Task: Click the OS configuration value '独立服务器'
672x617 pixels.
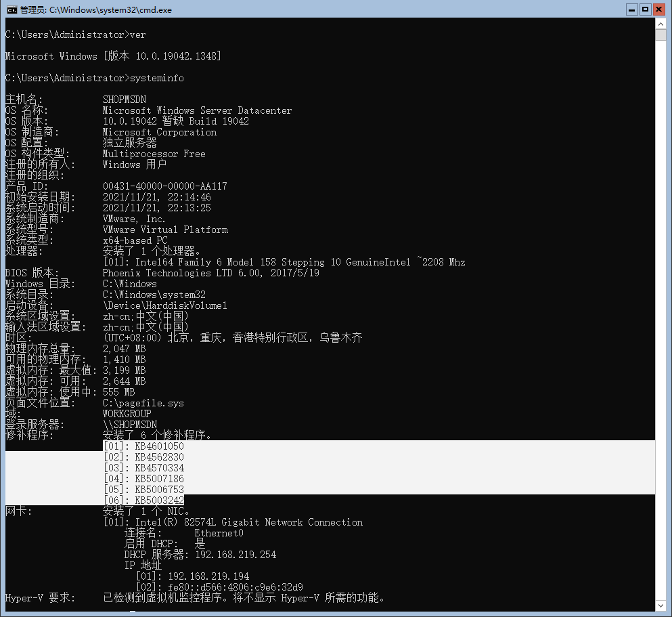Action: (129, 143)
